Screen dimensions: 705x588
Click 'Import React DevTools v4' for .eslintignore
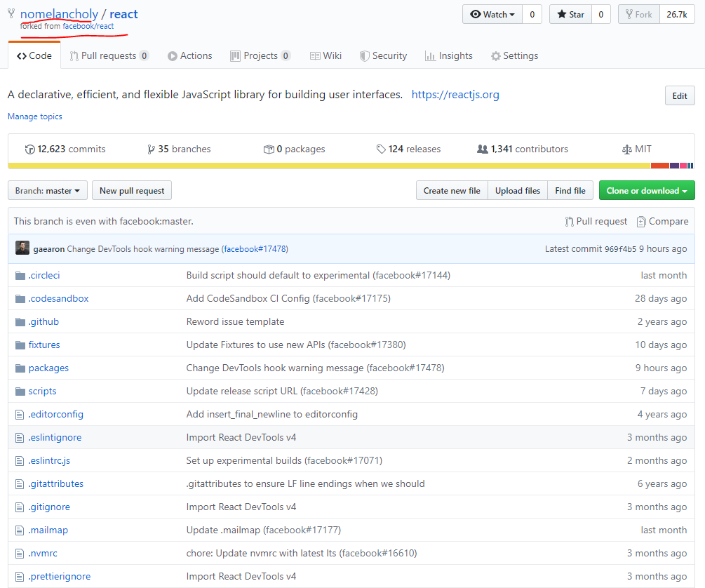click(x=241, y=437)
